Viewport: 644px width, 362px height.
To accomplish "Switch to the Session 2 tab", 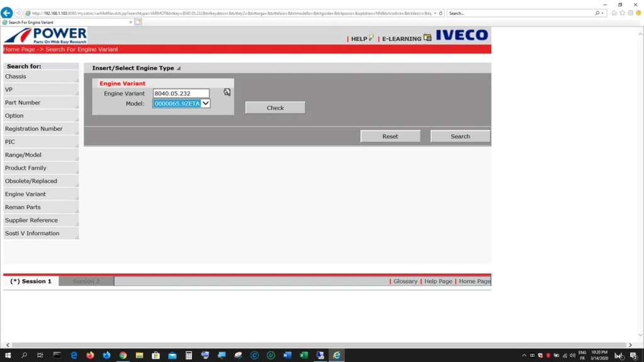I will pyautogui.click(x=85, y=281).
